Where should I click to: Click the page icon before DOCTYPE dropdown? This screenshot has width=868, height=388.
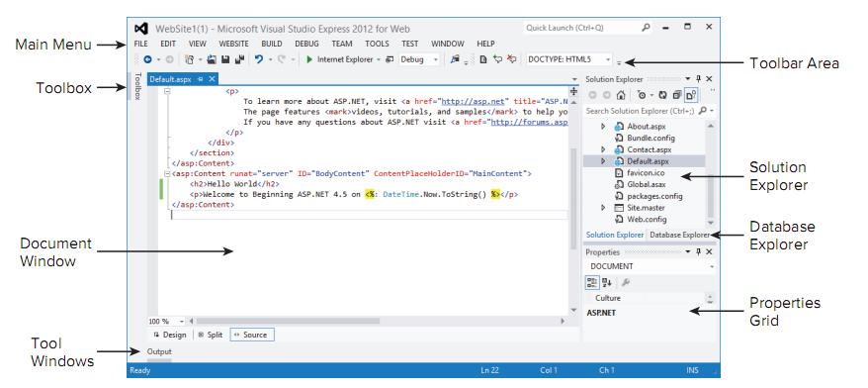483,59
